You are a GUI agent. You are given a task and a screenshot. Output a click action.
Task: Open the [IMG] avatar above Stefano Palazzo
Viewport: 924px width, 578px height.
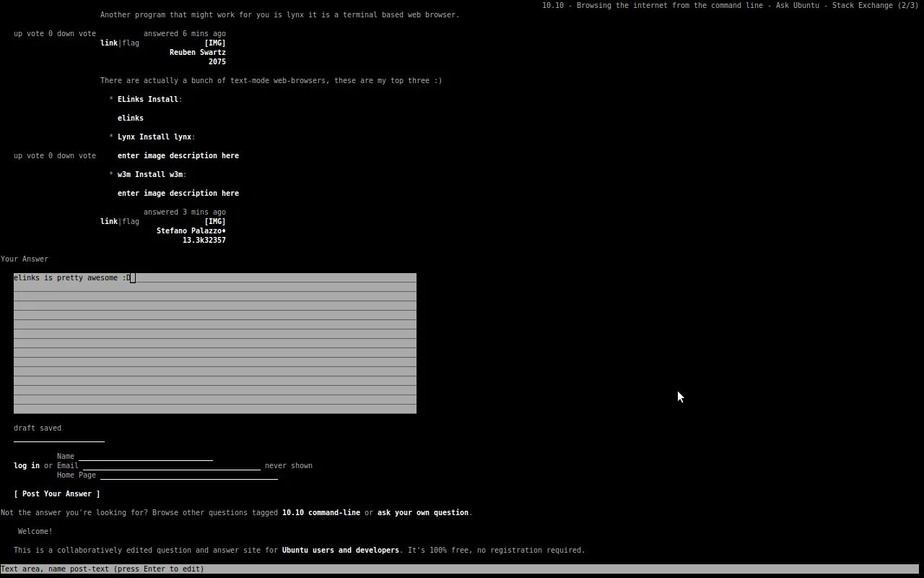[x=215, y=221]
